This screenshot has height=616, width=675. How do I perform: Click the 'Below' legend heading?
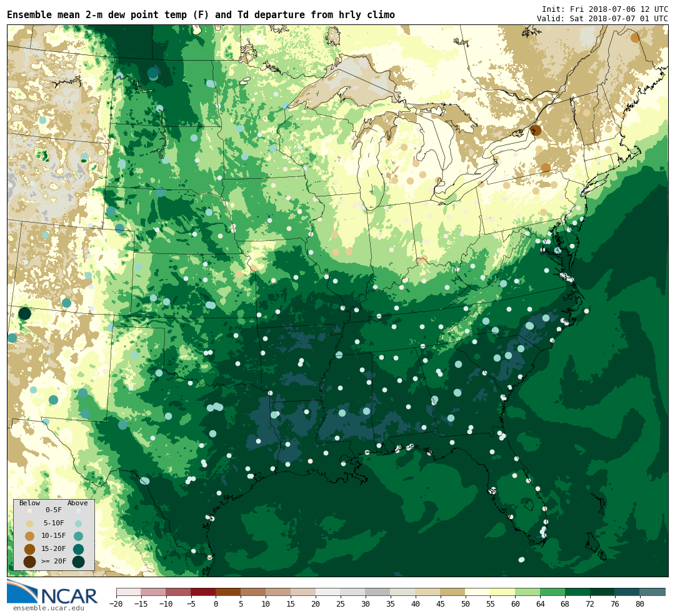point(30,503)
